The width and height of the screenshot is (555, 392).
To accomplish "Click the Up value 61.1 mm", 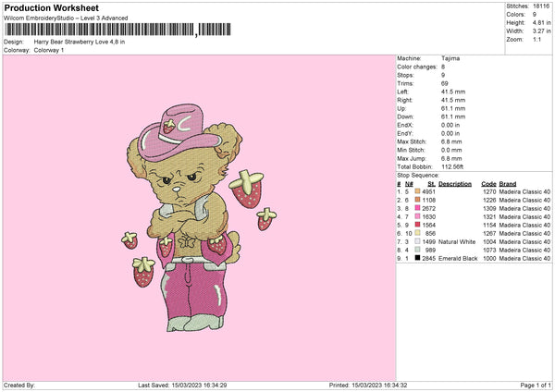I will click(453, 108).
